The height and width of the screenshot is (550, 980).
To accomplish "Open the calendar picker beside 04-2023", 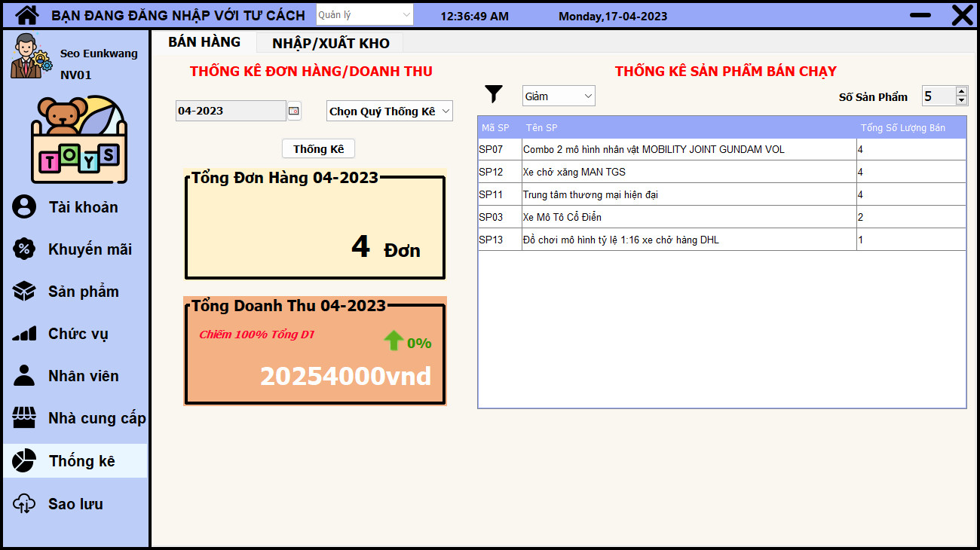I will pyautogui.click(x=294, y=111).
